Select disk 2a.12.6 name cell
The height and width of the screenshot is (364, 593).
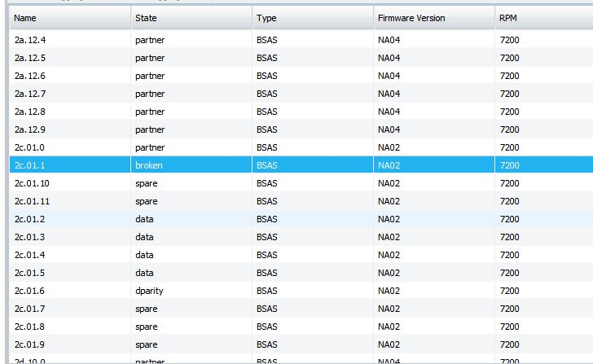click(x=70, y=76)
